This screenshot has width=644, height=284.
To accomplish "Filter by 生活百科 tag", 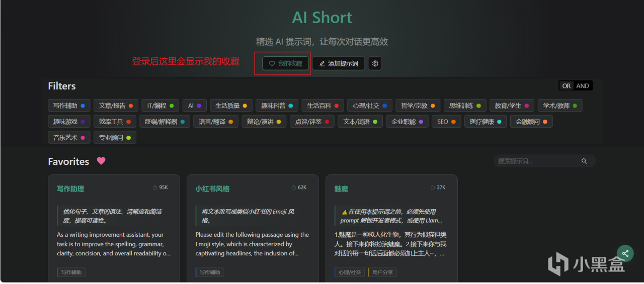I will click(323, 106).
